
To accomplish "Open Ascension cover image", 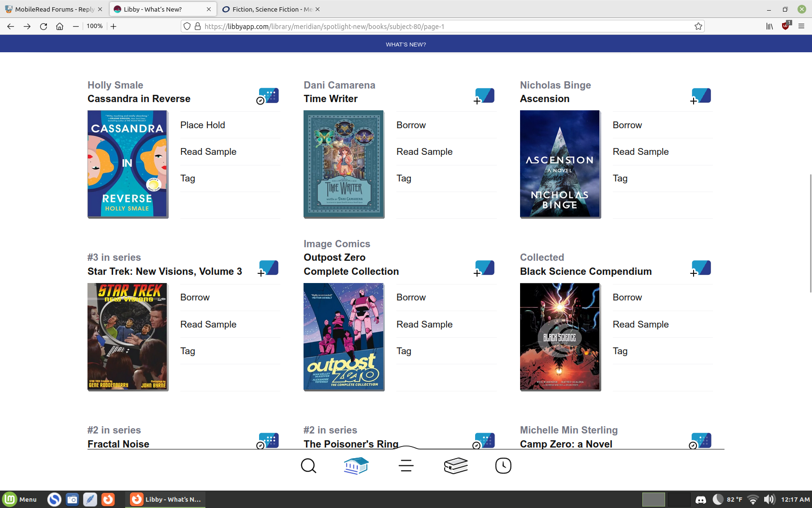I will 560,164.
